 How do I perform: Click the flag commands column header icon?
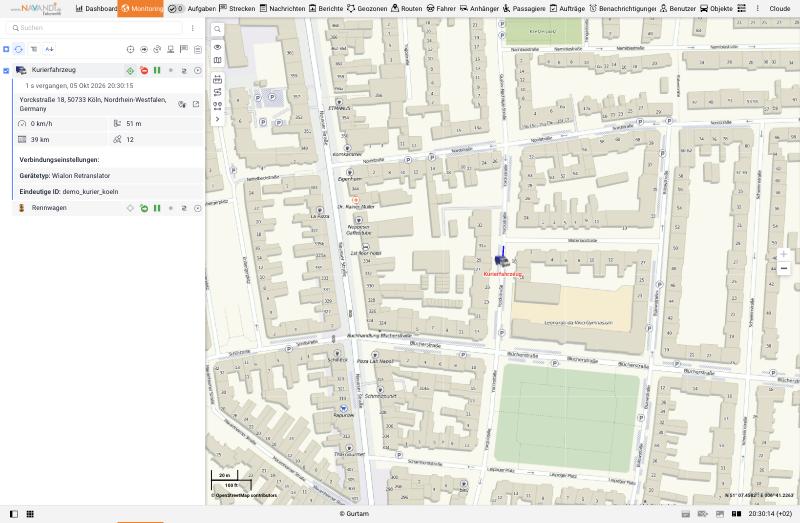click(184, 49)
